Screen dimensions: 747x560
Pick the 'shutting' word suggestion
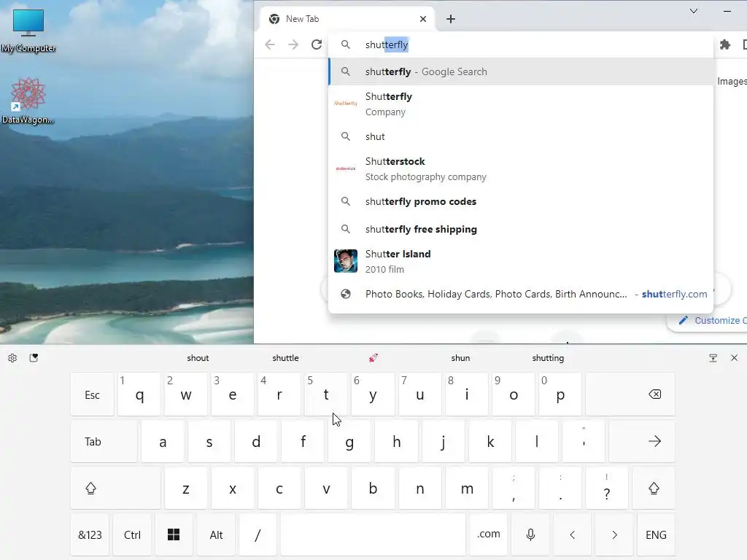(x=548, y=358)
